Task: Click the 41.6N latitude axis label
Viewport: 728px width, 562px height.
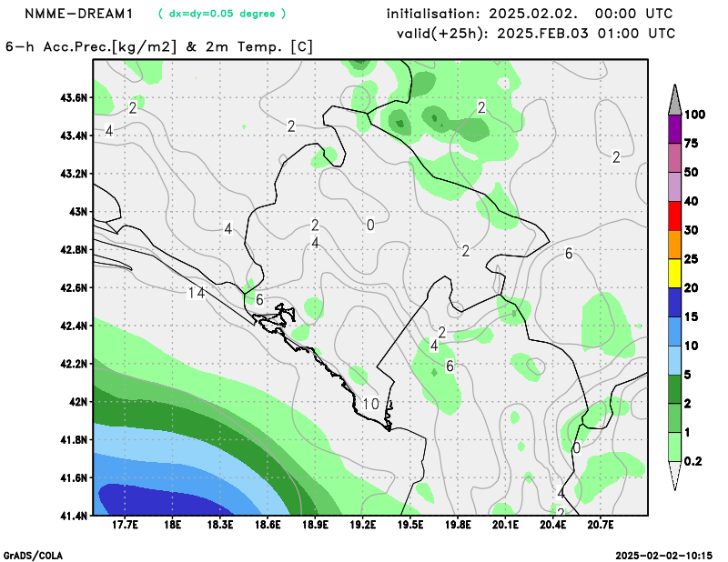Action: [74, 477]
